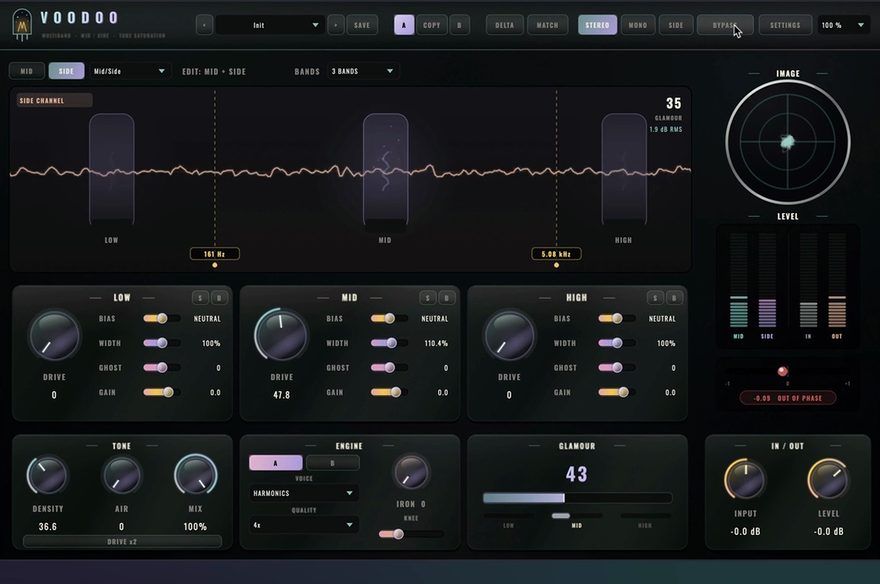Toggle the global BYPASS button
The image size is (880, 584).
pyautogui.click(x=725, y=25)
